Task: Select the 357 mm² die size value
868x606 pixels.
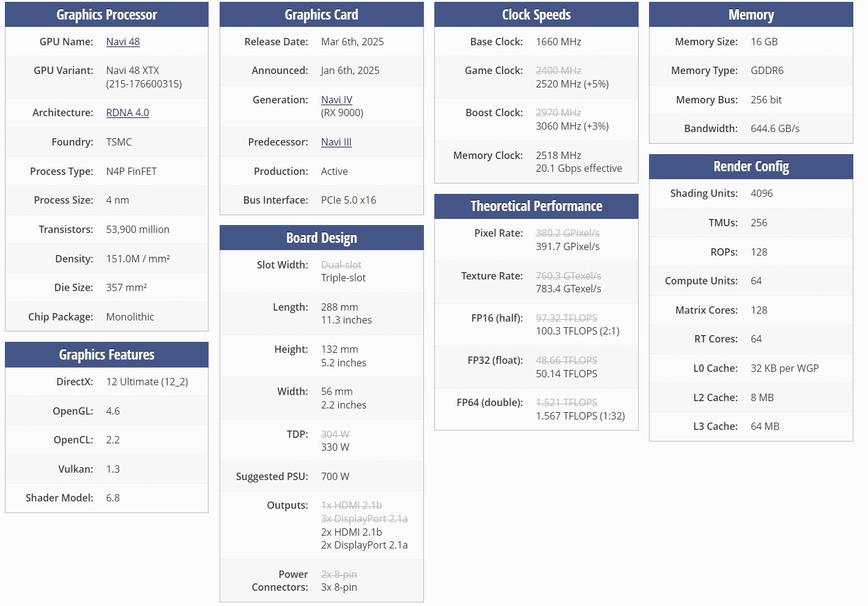Action: point(127,287)
